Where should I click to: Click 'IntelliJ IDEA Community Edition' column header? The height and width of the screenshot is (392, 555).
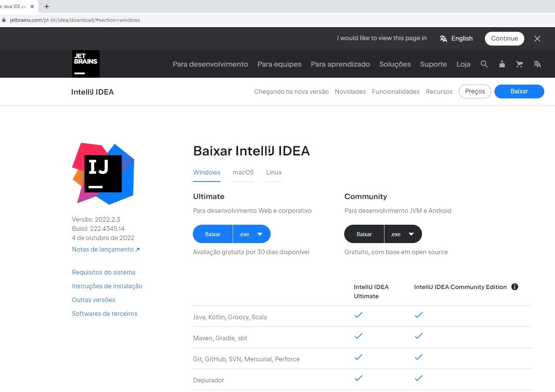pos(460,287)
